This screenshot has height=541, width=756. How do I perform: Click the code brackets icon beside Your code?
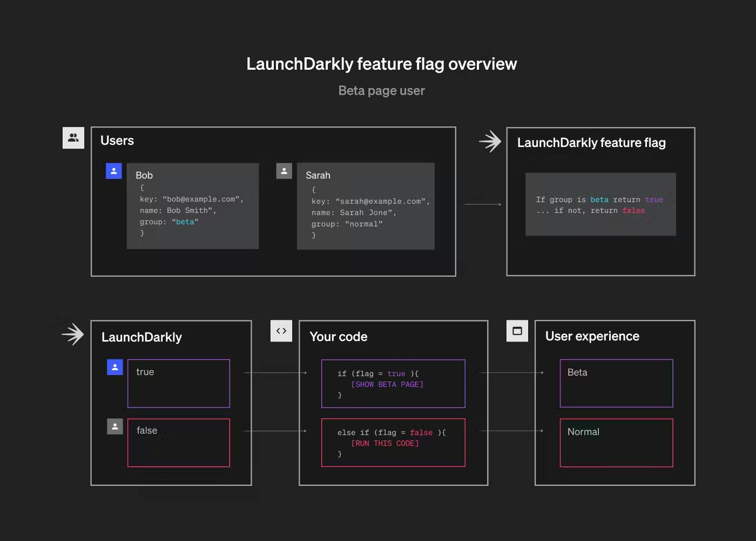[281, 331]
